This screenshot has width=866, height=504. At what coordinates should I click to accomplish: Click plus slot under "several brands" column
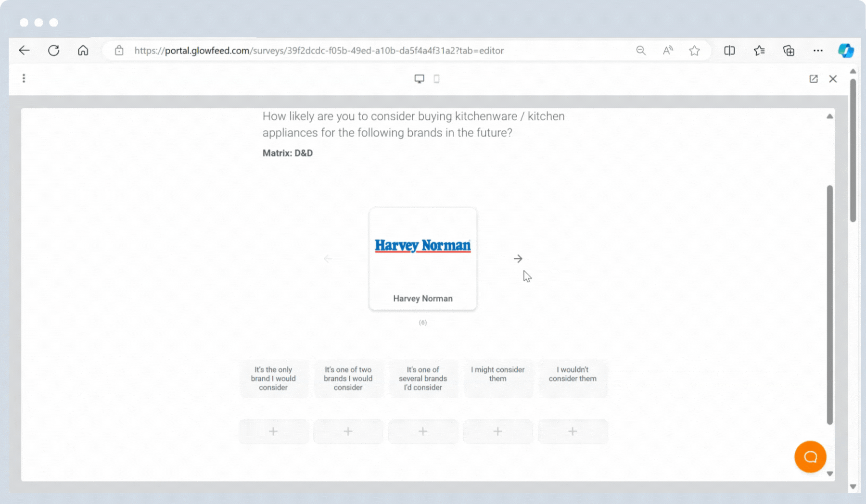(423, 431)
